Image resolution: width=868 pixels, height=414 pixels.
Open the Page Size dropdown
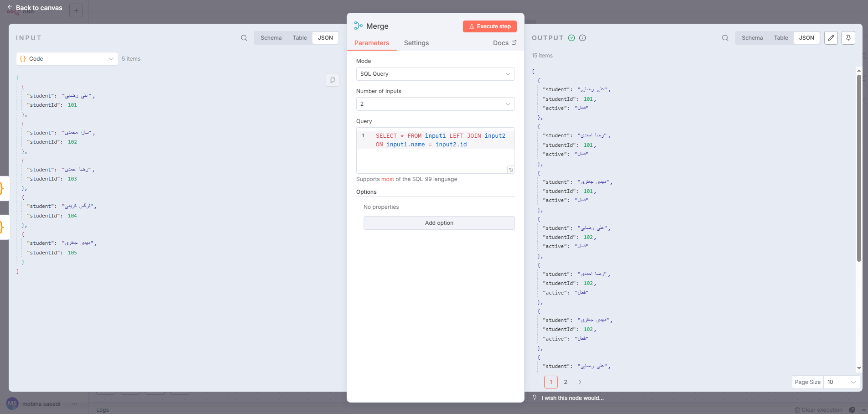pyautogui.click(x=841, y=382)
